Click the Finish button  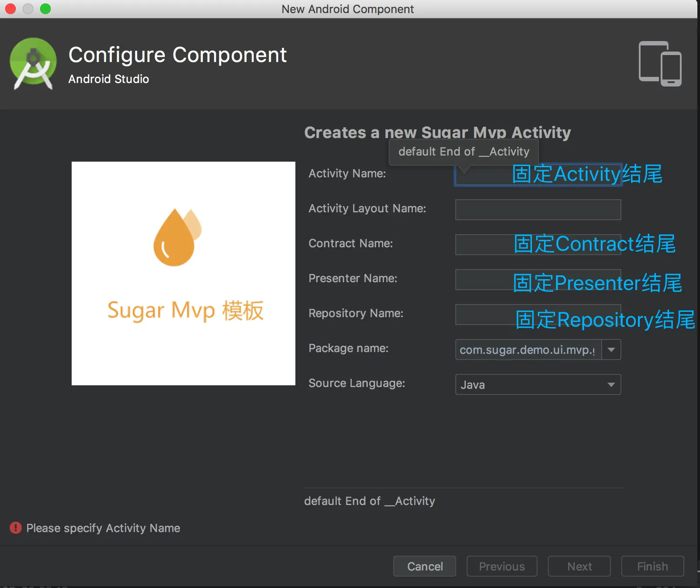[652, 566]
